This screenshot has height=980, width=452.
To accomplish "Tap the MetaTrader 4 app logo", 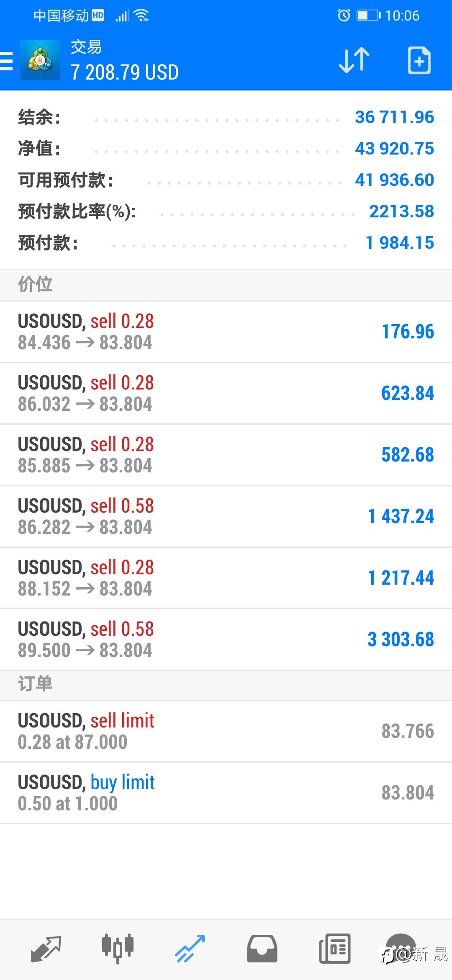I will pyautogui.click(x=40, y=60).
